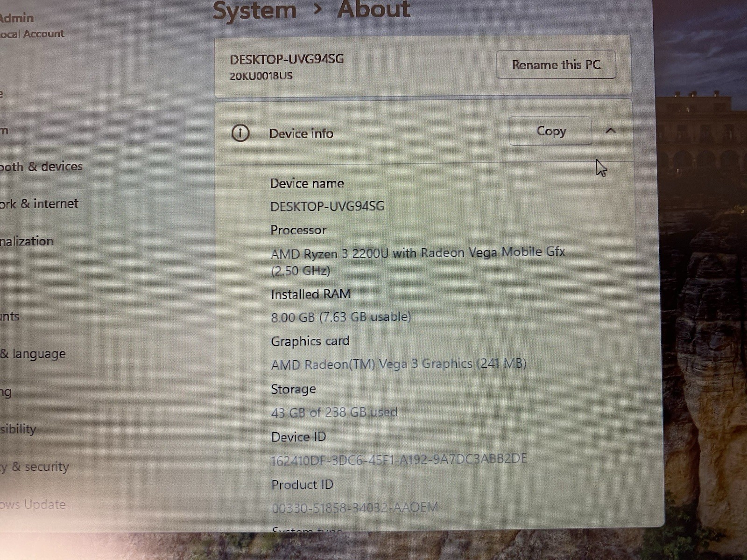The height and width of the screenshot is (560, 747).
Task: Click the 8.00 GB installed RAM value
Action: tap(341, 317)
